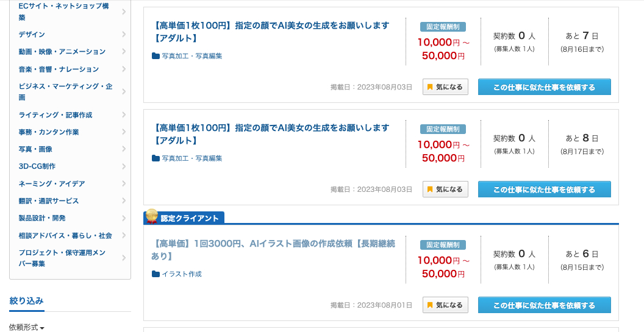Click the folder icon in the second listing
Image resolution: width=644 pixels, height=332 pixels.
click(156, 158)
